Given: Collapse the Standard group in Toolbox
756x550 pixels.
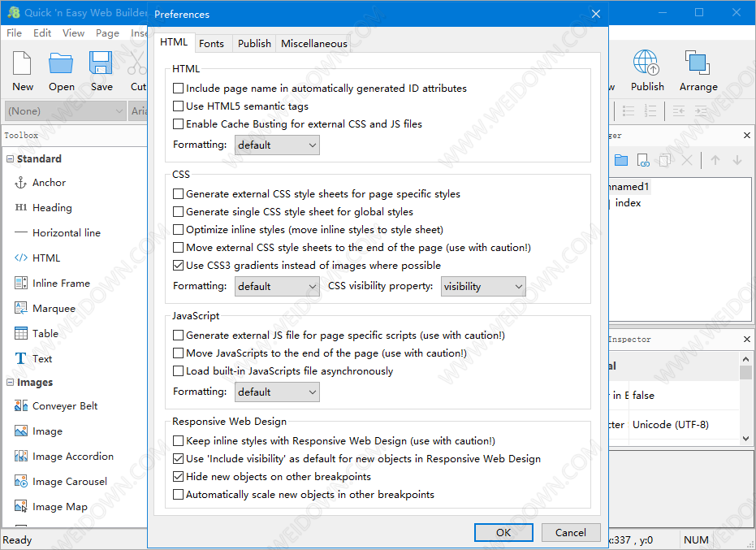Looking at the screenshot, I should pos(10,158).
